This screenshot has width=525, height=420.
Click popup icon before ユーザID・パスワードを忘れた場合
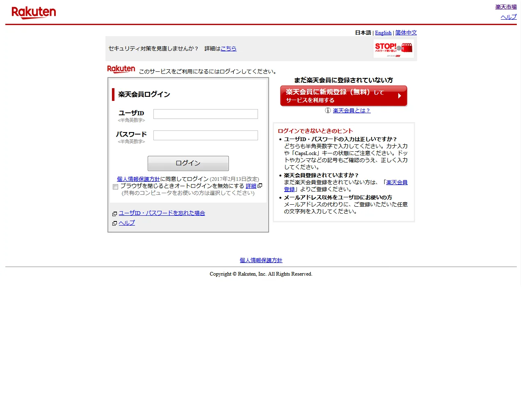tap(114, 214)
